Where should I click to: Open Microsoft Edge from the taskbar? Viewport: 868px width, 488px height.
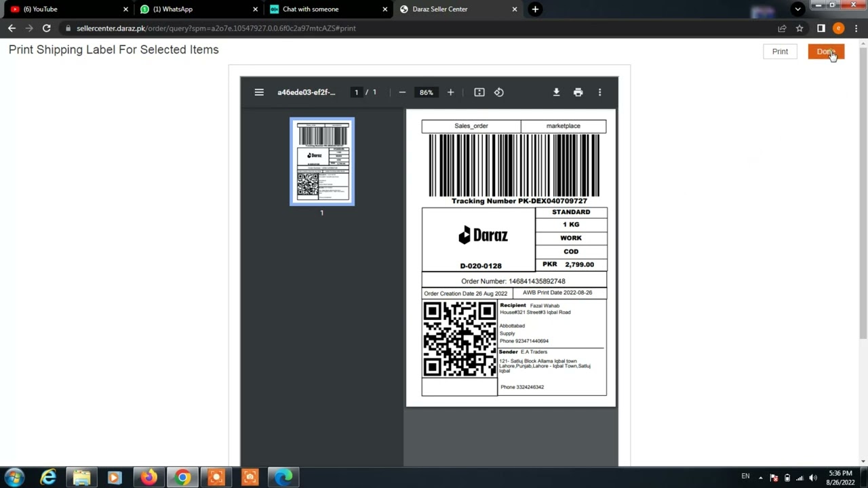(x=283, y=477)
